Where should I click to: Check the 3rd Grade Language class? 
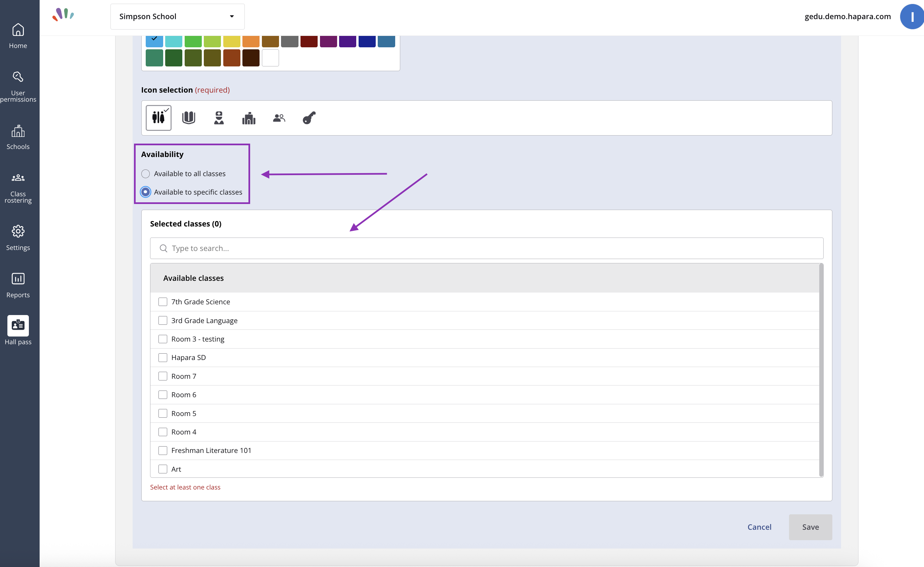pyautogui.click(x=163, y=321)
